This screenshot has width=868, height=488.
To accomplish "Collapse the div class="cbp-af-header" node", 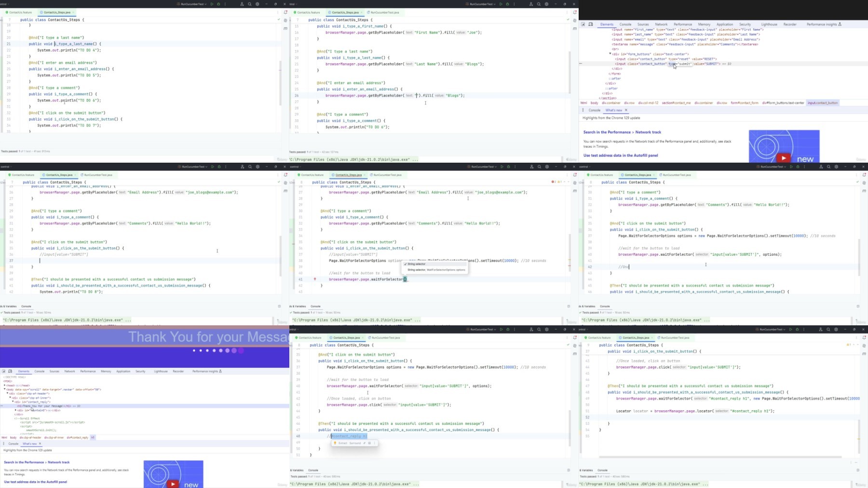I will [x=7, y=393].
